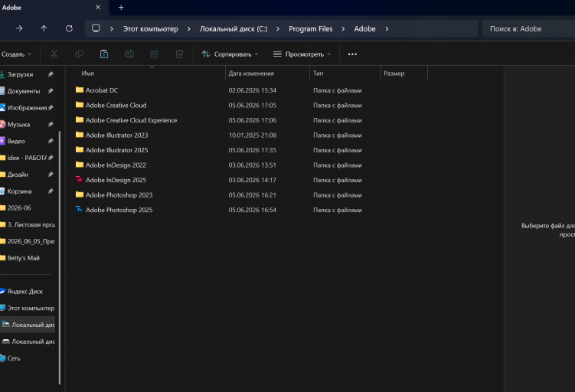Click the Поиск в: Adobe search field
The image size is (575, 392).
pos(528,28)
